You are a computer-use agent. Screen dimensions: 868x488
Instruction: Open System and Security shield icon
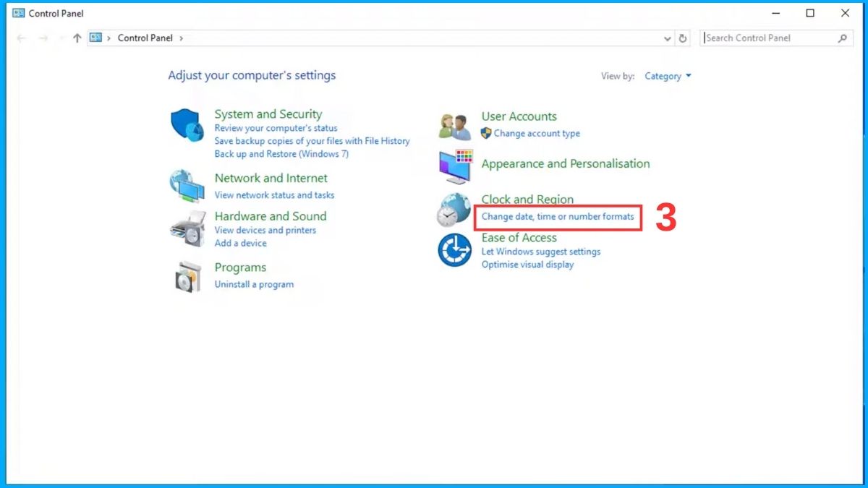pos(188,125)
